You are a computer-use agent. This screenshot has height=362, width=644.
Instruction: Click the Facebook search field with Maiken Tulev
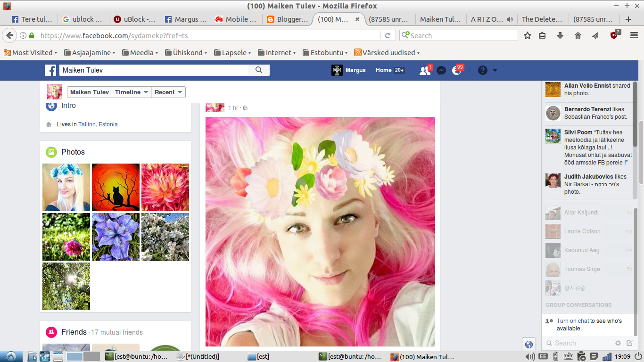tap(154, 70)
